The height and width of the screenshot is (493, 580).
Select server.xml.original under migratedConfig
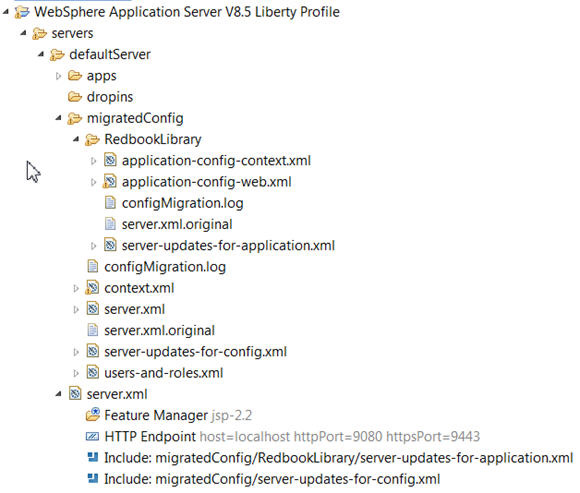click(159, 330)
